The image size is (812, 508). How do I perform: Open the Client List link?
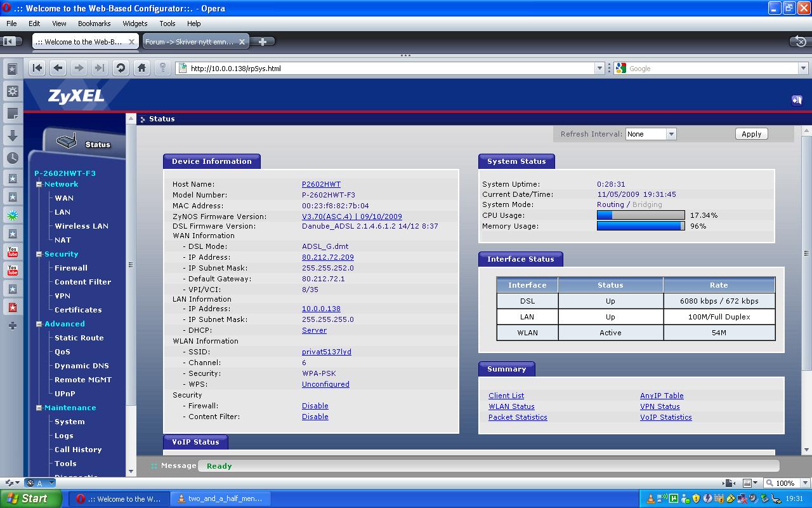pos(506,396)
